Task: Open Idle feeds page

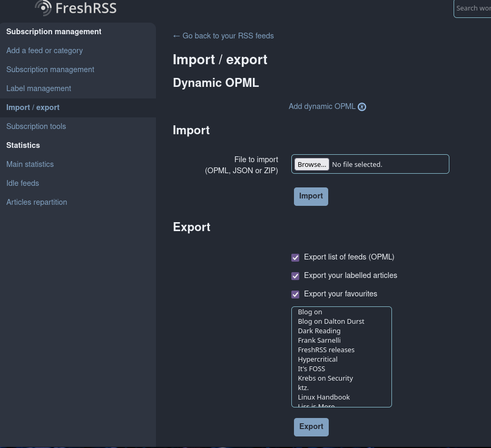Action: (23, 183)
